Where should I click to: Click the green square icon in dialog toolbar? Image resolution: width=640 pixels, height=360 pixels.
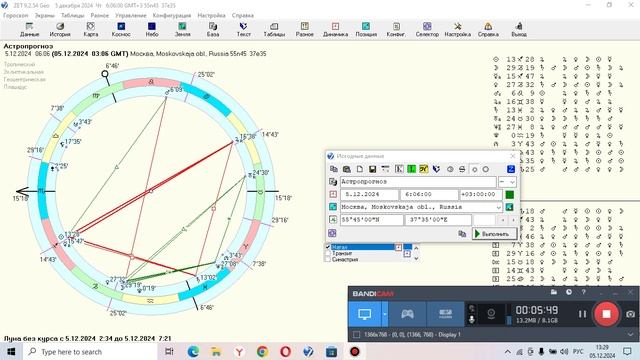411,169
